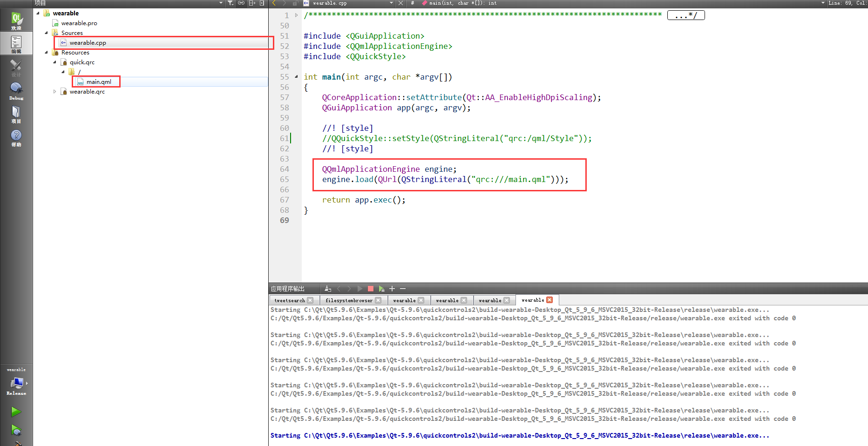Image resolution: width=868 pixels, height=446 pixels.
Task: Click the #include <QQuickStyle> line
Action: (355, 56)
